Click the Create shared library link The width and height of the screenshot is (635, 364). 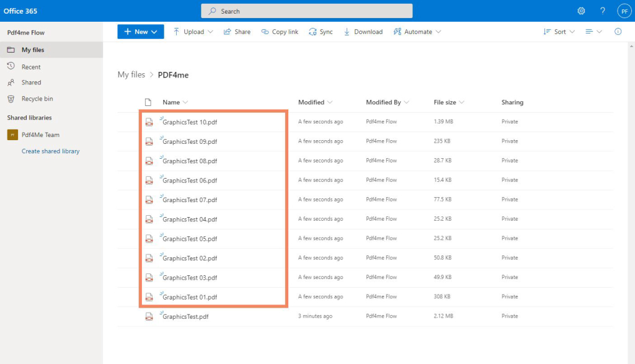(51, 151)
